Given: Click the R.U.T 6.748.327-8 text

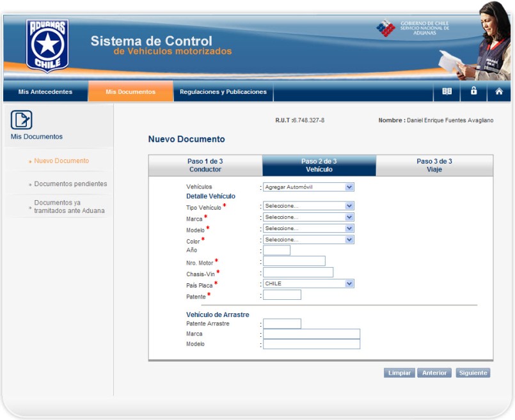Looking at the screenshot, I should coord(300,120).
